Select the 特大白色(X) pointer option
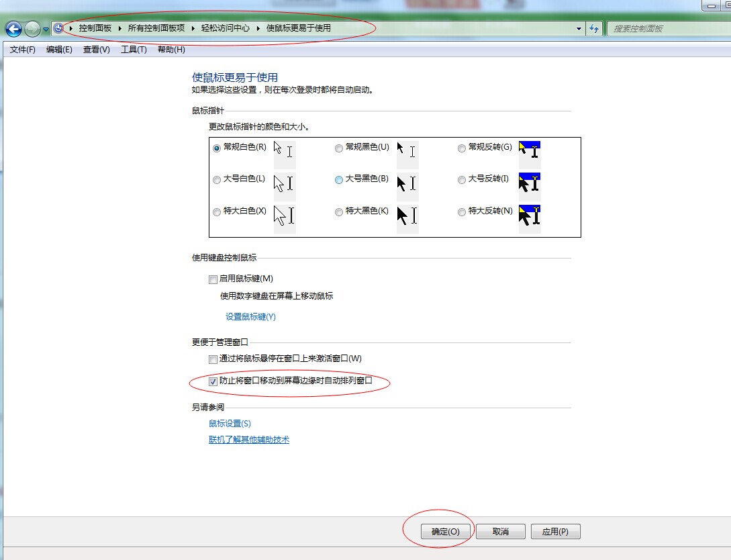 pos(216,212)
